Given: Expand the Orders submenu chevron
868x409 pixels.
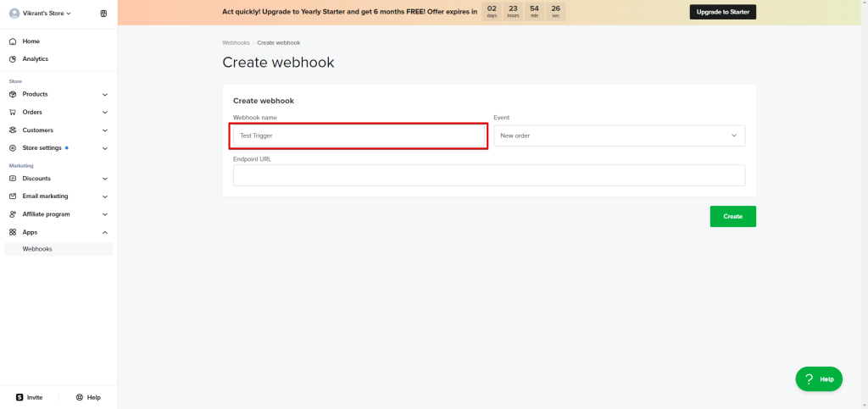Looking at the screenshot, I should [x=105, y=112].
